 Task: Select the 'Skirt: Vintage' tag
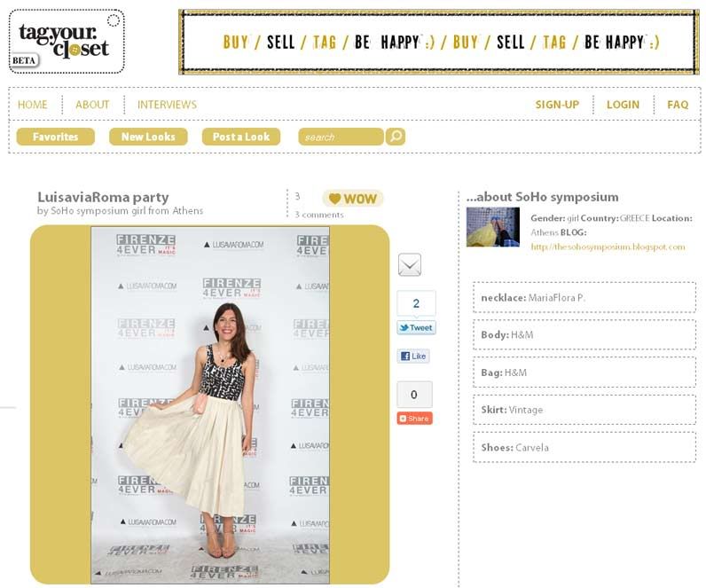(584, 410)
